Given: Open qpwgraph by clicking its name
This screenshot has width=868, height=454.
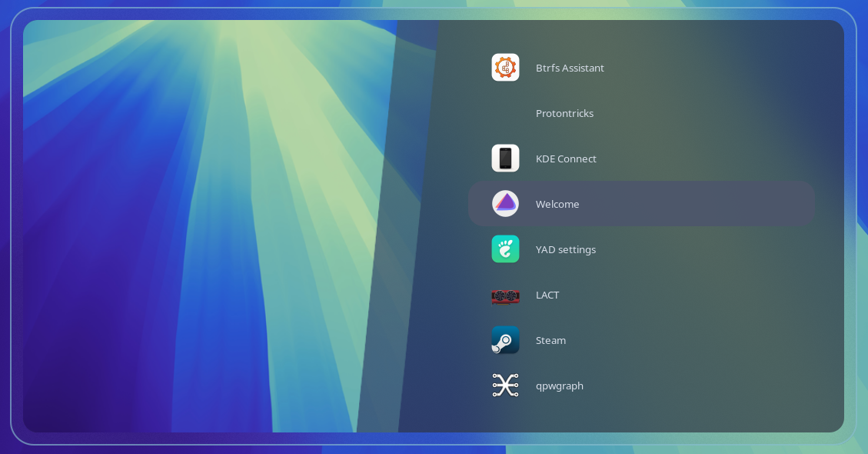Looking at the screenshot, I should click(559, 386).
